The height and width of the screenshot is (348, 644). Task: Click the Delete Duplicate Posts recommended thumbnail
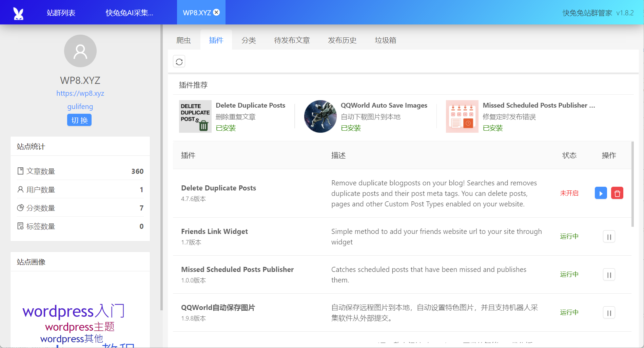click(195, 116)
